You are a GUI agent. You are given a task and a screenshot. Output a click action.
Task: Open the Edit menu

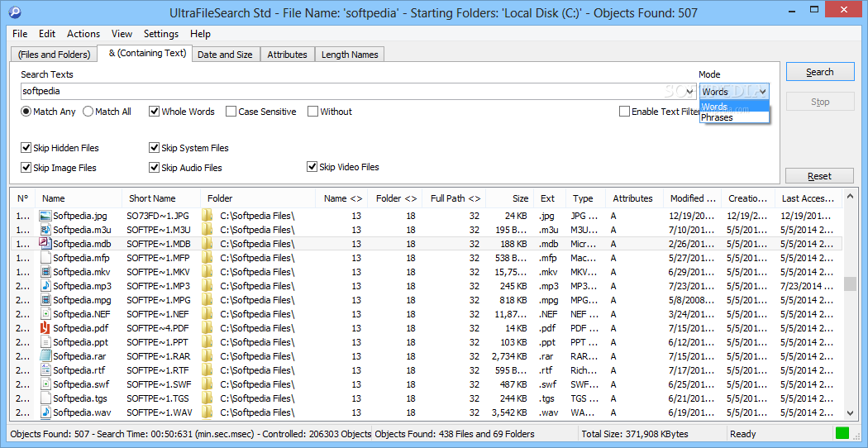(x=47, y=34)
